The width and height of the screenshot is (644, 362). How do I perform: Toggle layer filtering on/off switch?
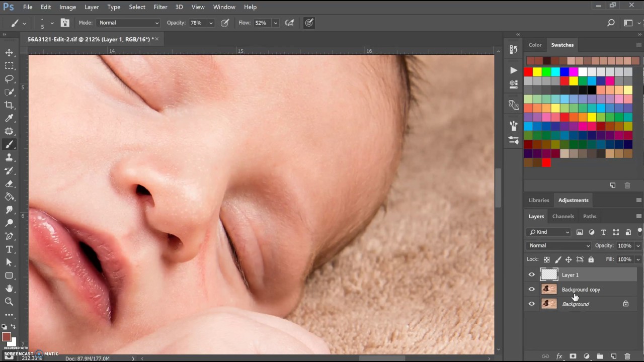pyautogui.click(x=639, y=232)
